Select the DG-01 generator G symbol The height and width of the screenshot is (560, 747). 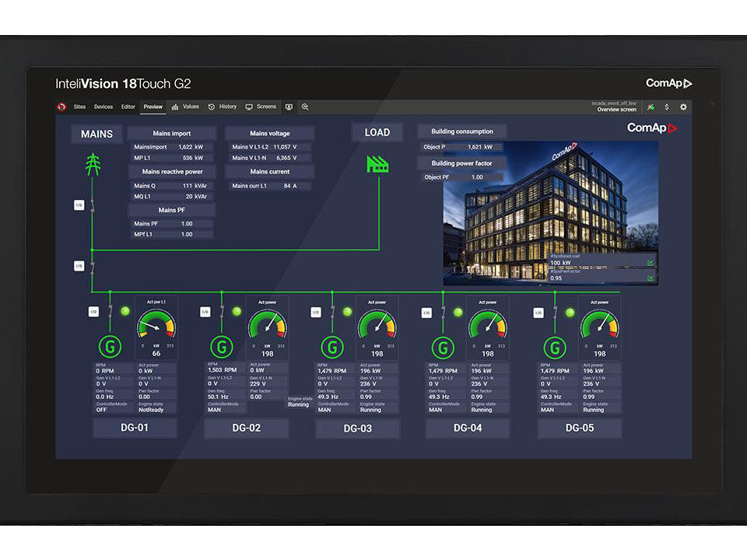click(110, 346)
